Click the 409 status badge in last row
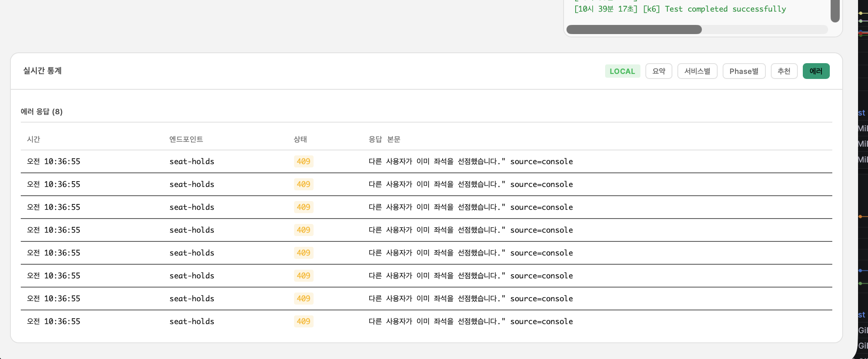Screen dimensions: 868x359 [x=303, y=321]
